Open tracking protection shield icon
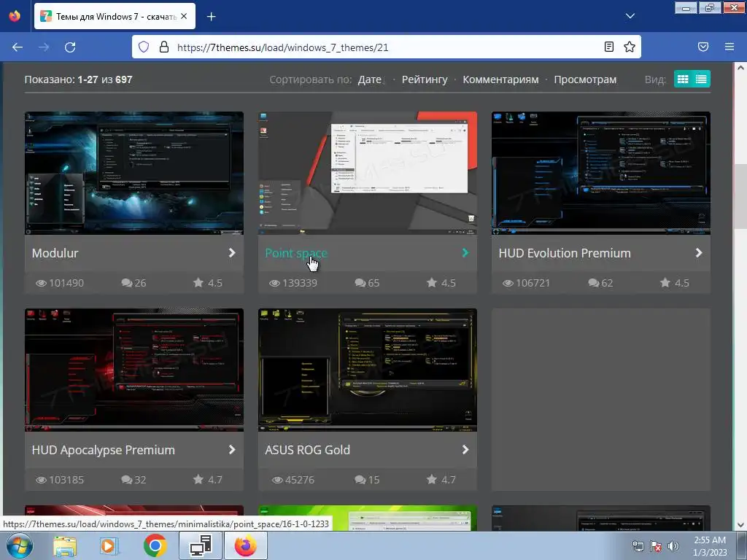The image size is (747, 560). [144, 47]
